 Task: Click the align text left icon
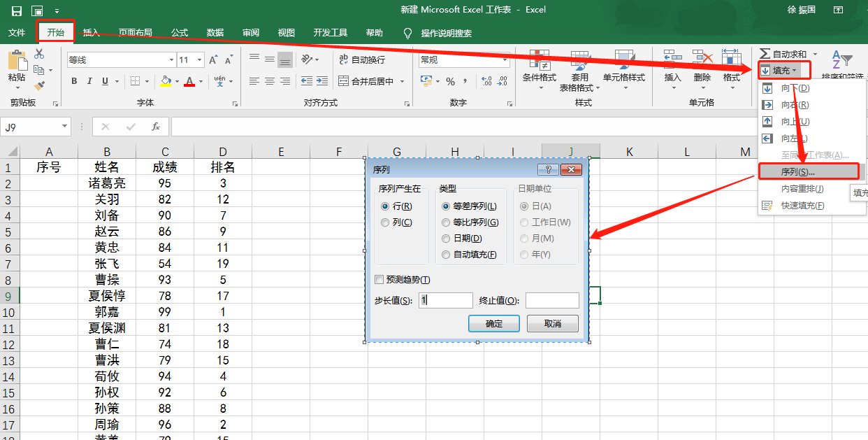pyautogui.click(x=254, y=81)
